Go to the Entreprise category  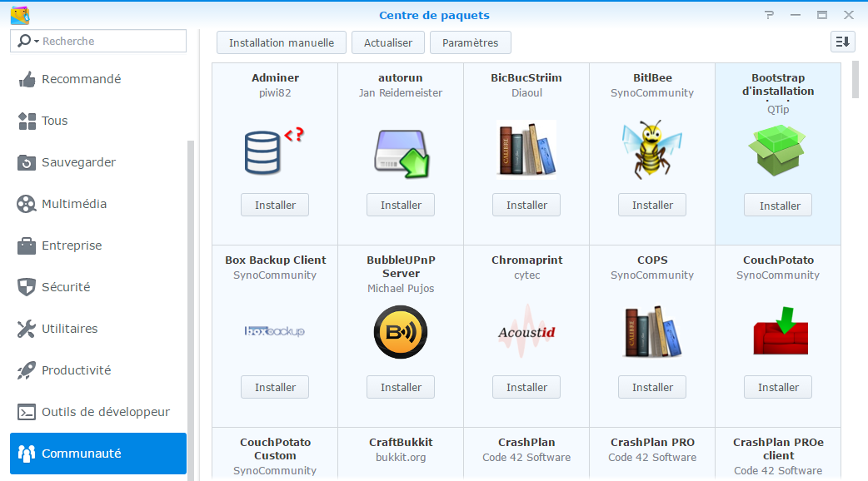98,245
